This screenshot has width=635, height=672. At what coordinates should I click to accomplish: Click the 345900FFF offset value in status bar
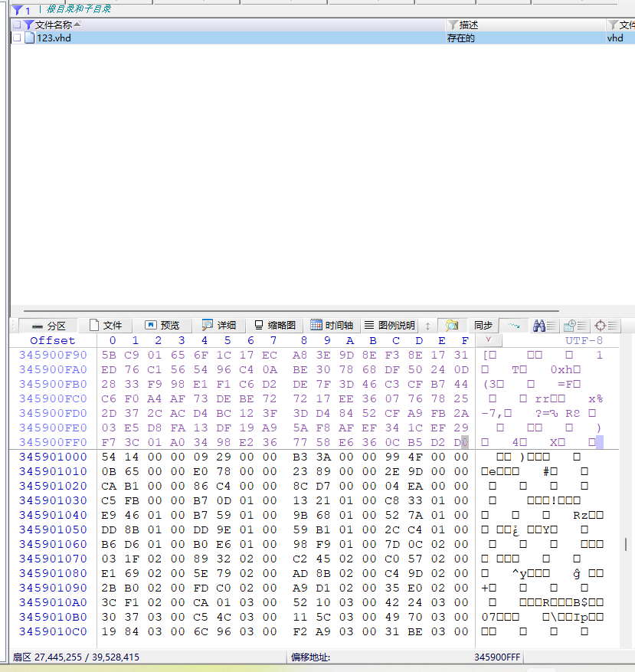click(x=497, y=657)
